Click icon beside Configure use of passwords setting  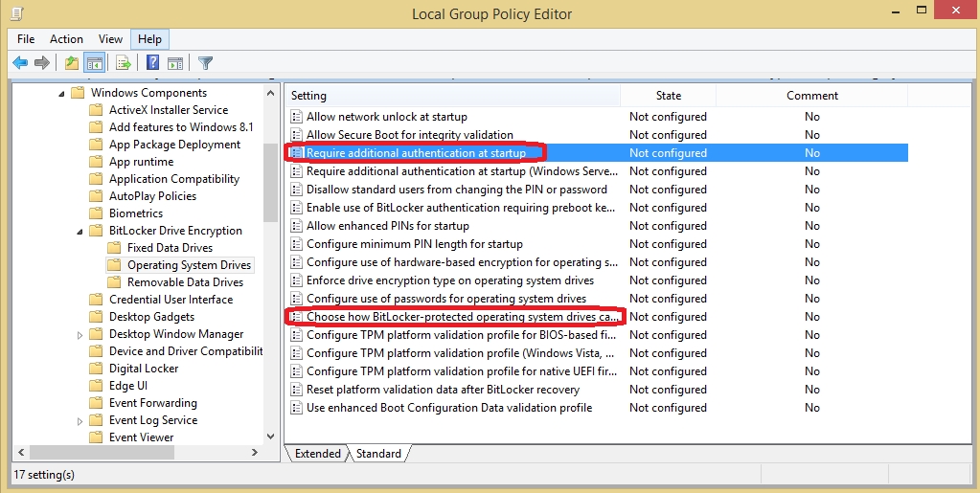tap(296, 299)
